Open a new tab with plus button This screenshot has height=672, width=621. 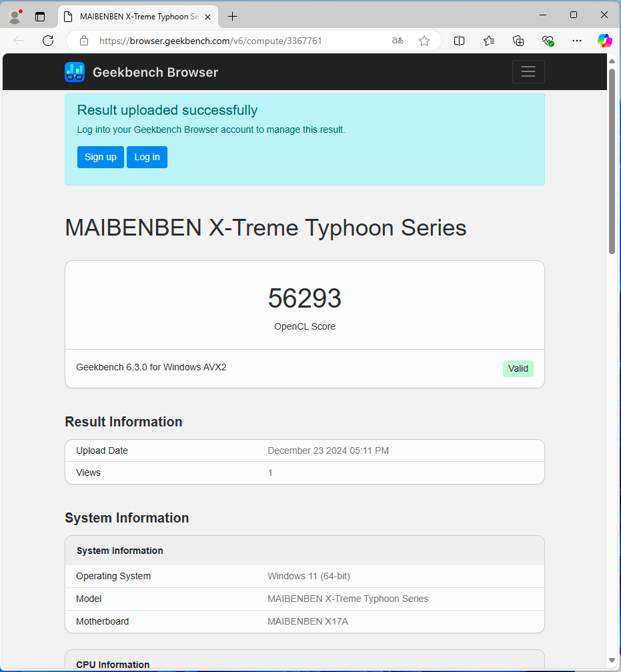(232, 17)
